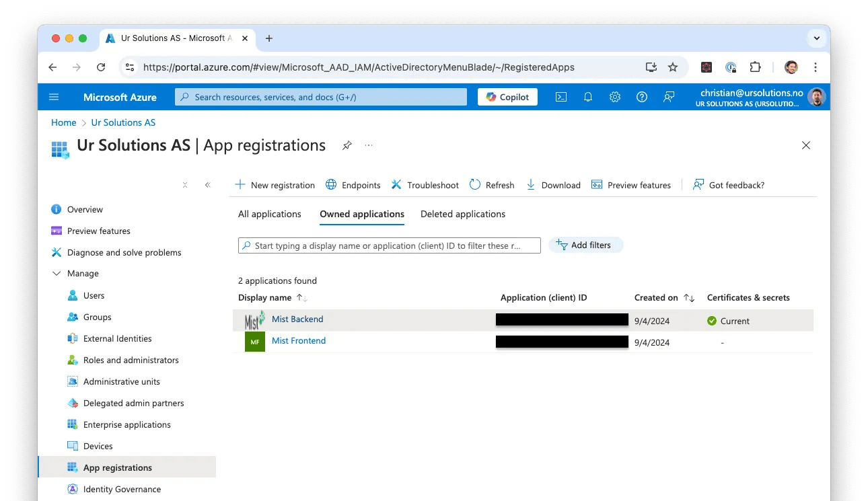
Task: Switch to Deleted applications tab
Action: 463,214
